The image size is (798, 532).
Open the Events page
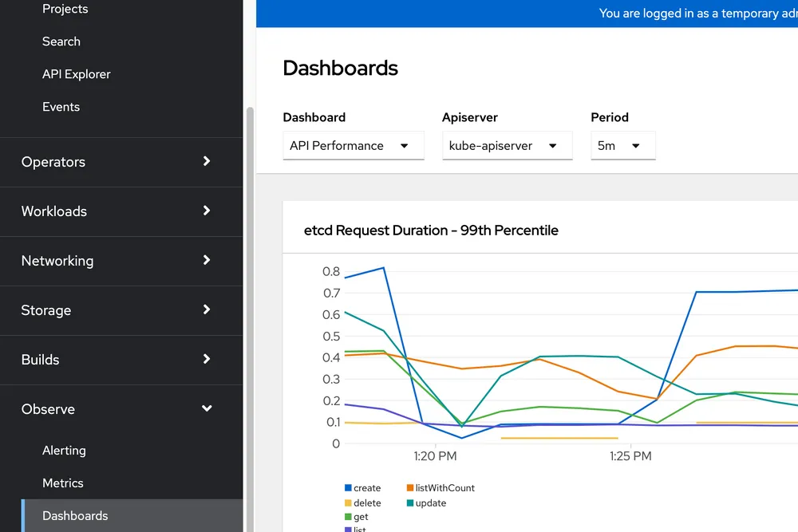pyautogui.click(x=61, y=106)
